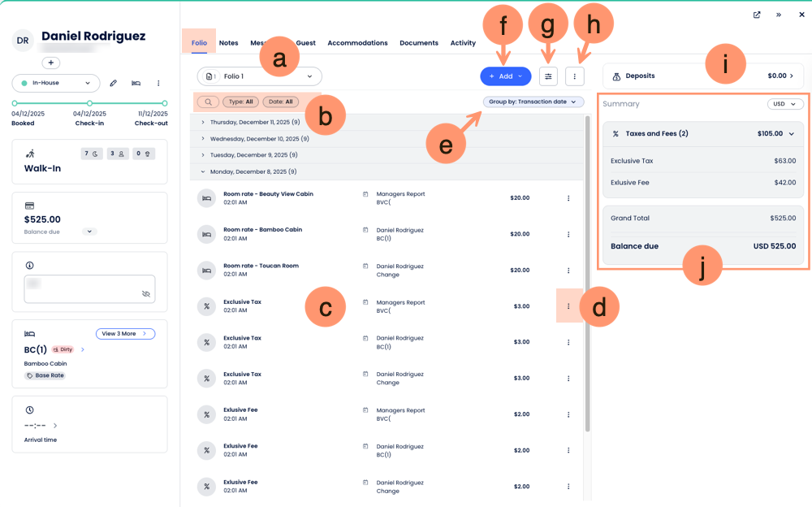Open the Accommodations tab
Image resolution: width=812 pixels, height=507 pixels.
click(x=357, y=43)
